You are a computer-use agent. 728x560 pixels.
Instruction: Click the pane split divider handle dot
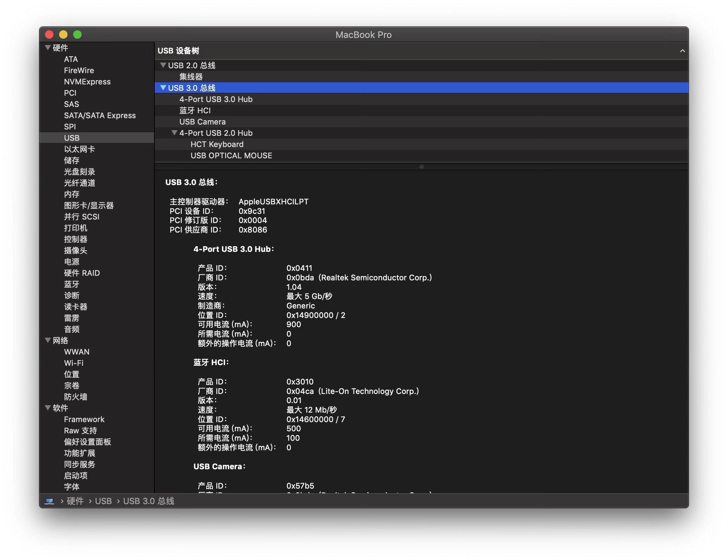click(421, 167)
